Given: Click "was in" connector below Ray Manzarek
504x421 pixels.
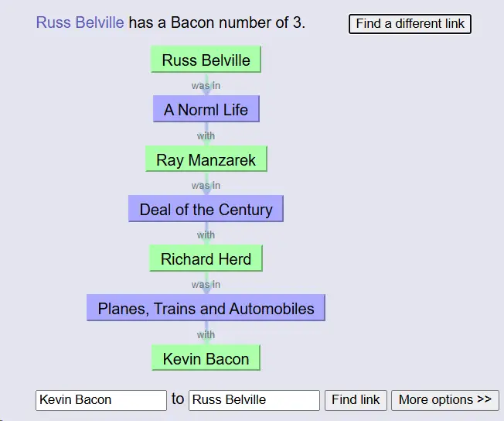Looking at the screenshot, I should [x=206, y=185].
